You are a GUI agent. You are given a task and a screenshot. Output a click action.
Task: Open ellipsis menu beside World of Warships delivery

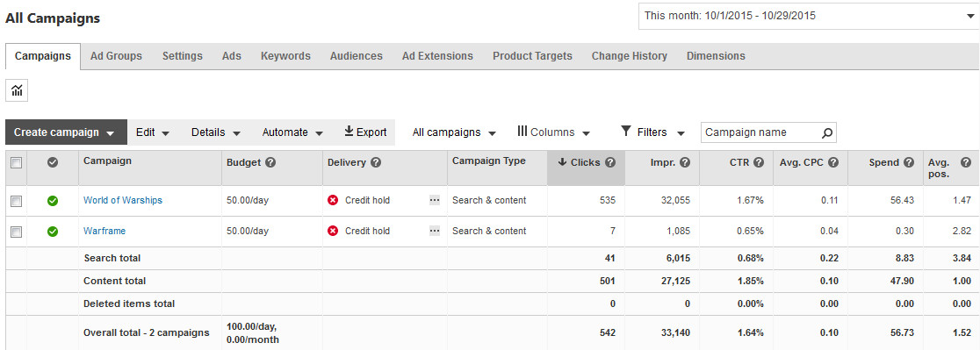[x=435, y=200]
